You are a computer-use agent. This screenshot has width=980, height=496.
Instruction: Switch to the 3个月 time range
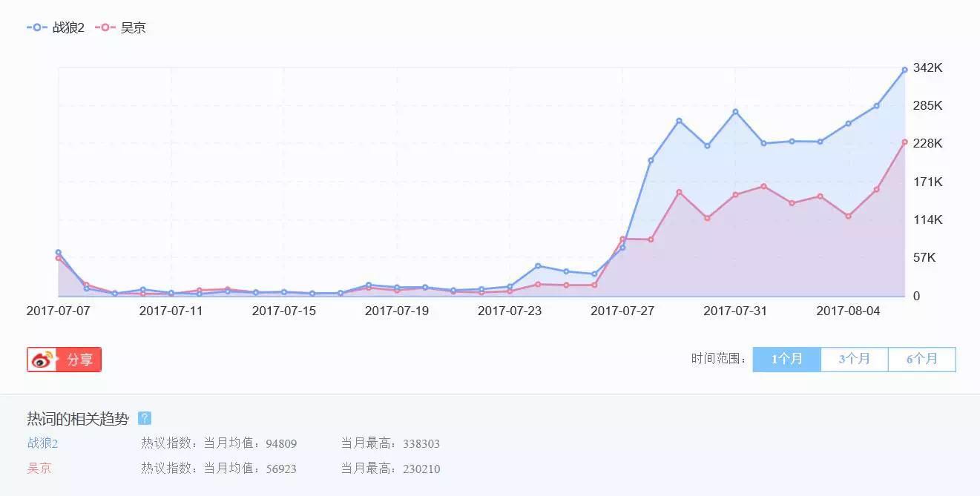coord(854,359)
